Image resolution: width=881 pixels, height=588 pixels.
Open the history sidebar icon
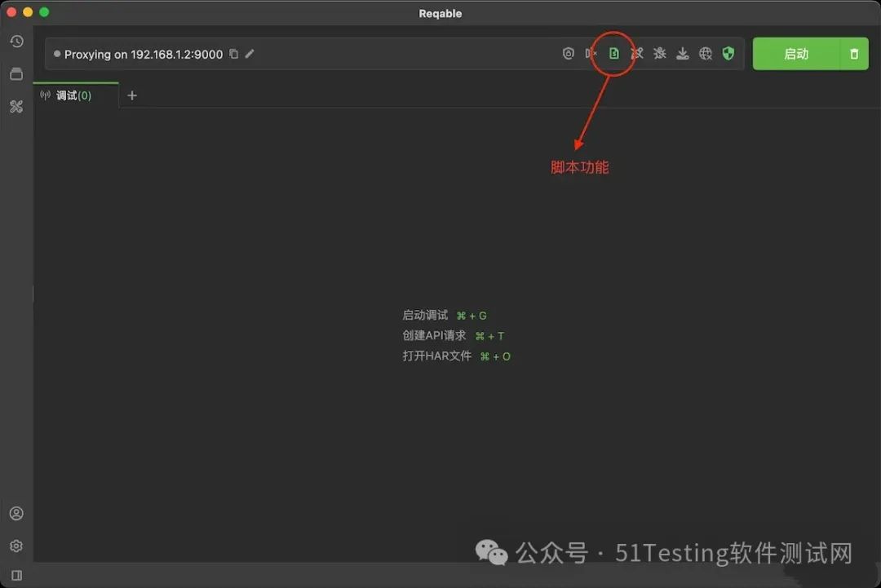(16, 41)
